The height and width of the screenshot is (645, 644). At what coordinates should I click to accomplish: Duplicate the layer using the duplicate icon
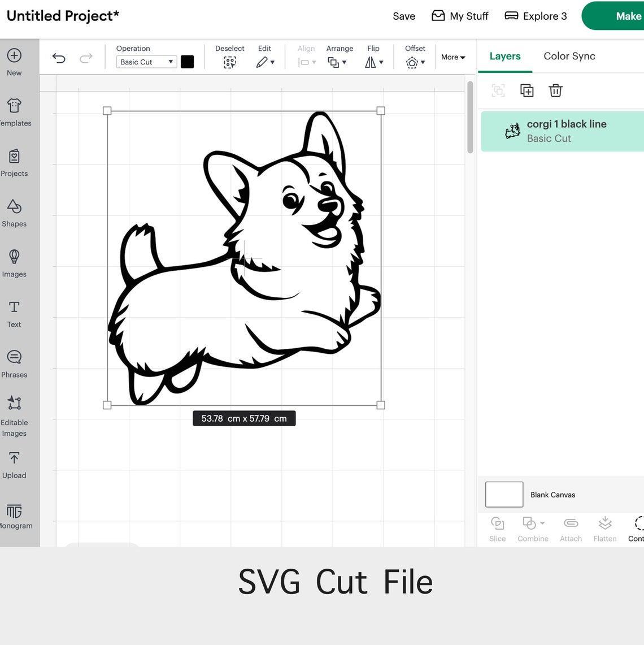point(526,90)
